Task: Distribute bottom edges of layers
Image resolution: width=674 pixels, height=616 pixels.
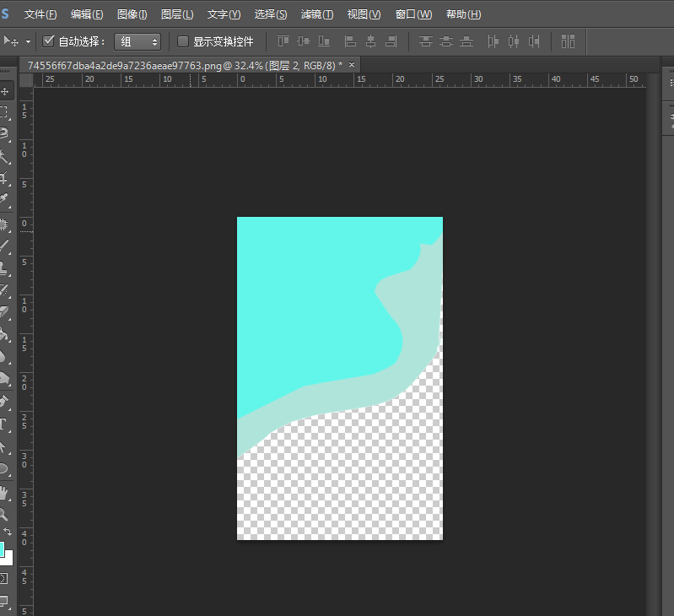Action: [466, 41]
